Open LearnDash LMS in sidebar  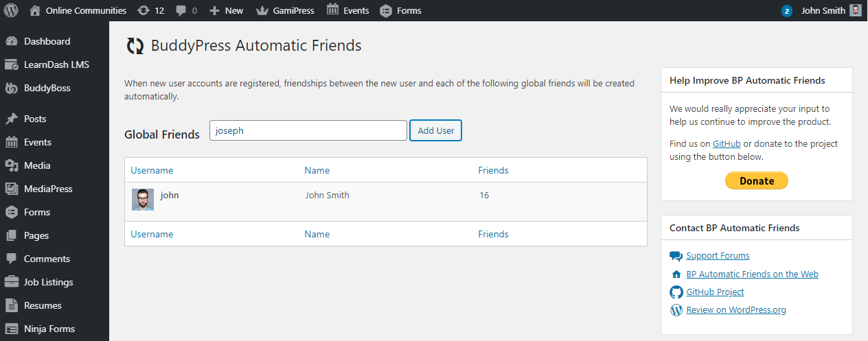56,64
